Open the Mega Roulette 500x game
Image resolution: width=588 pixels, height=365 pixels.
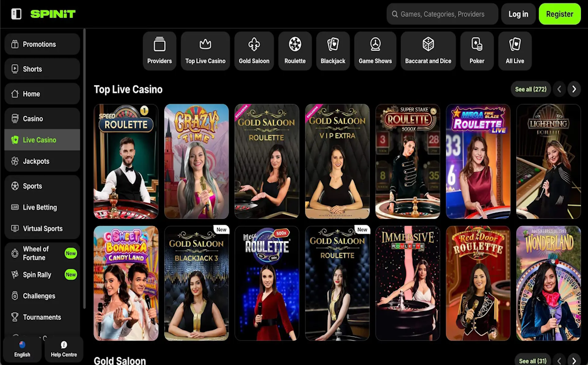coord(267,283)
